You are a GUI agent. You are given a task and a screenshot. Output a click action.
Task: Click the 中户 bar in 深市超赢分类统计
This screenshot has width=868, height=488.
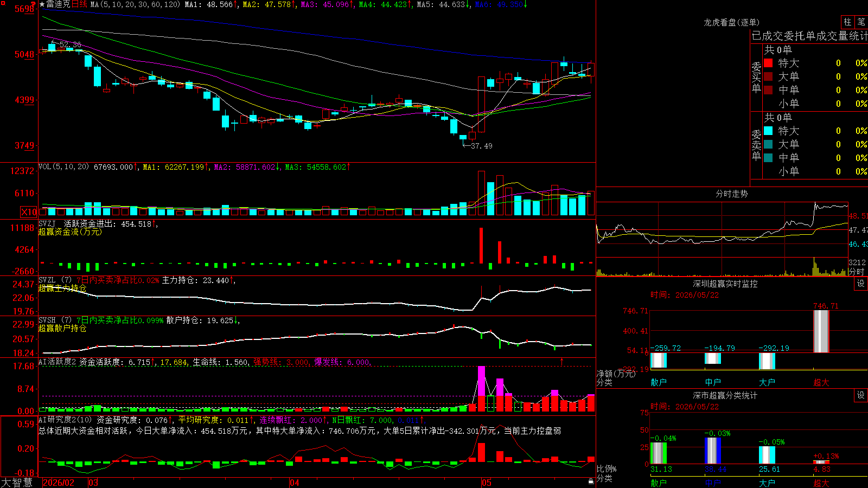click(x=713, y=451)
